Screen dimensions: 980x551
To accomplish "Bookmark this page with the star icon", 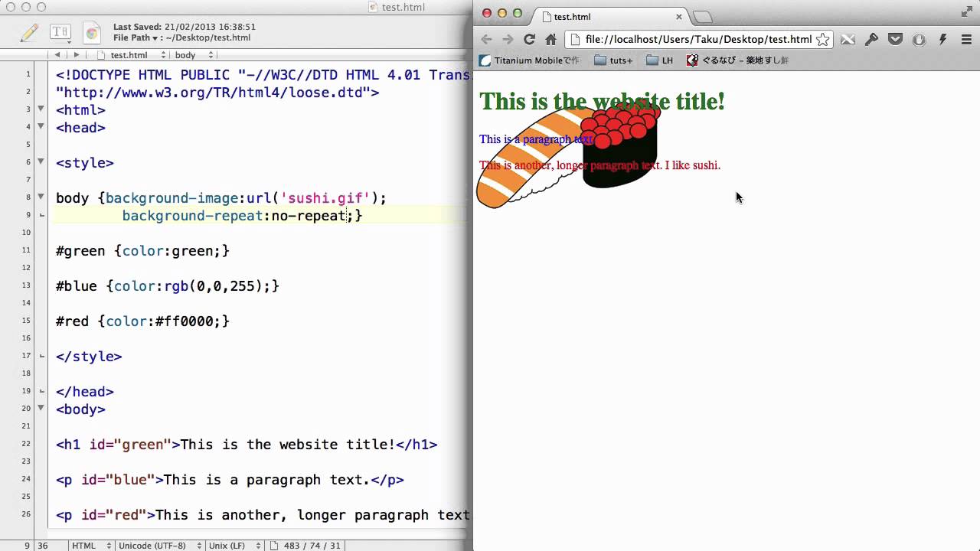I will click(822, 39).
